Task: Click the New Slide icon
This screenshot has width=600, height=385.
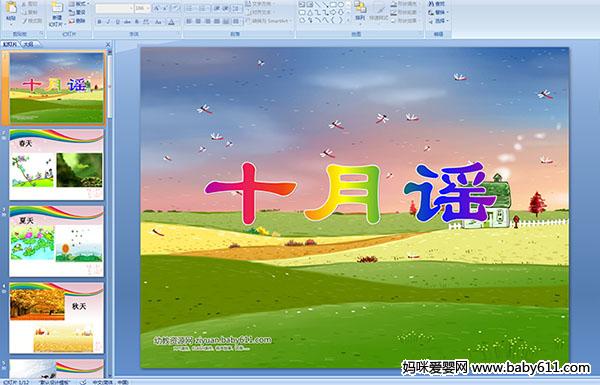Action: pos(57,14)
